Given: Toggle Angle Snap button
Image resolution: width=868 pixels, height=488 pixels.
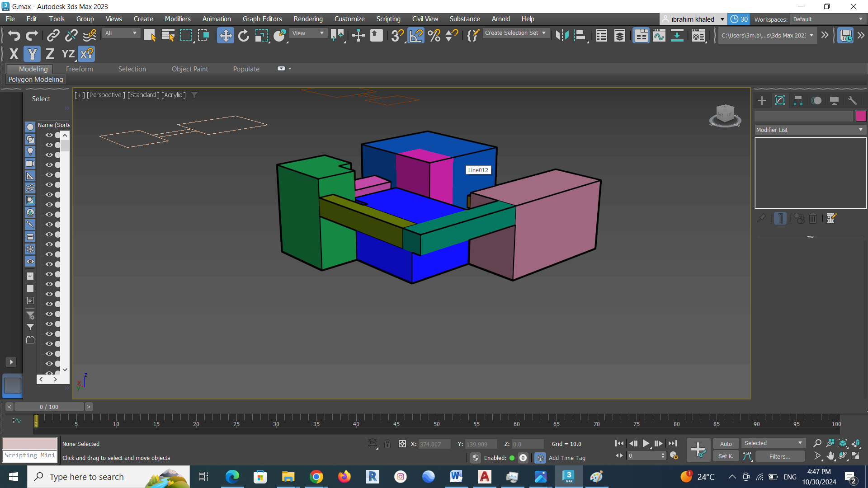Looking at the screenshot, I should pyautogui.click(x=416, y=35).
